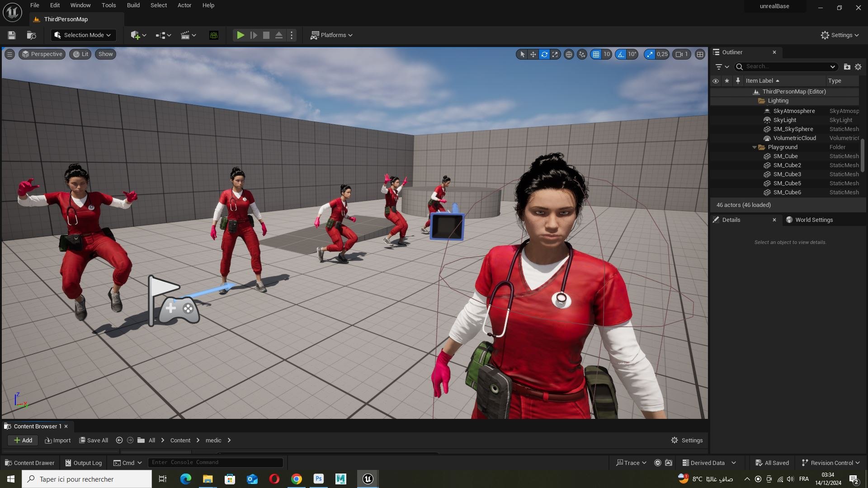Open the viewport hamburger options menu

coord(9,54)
